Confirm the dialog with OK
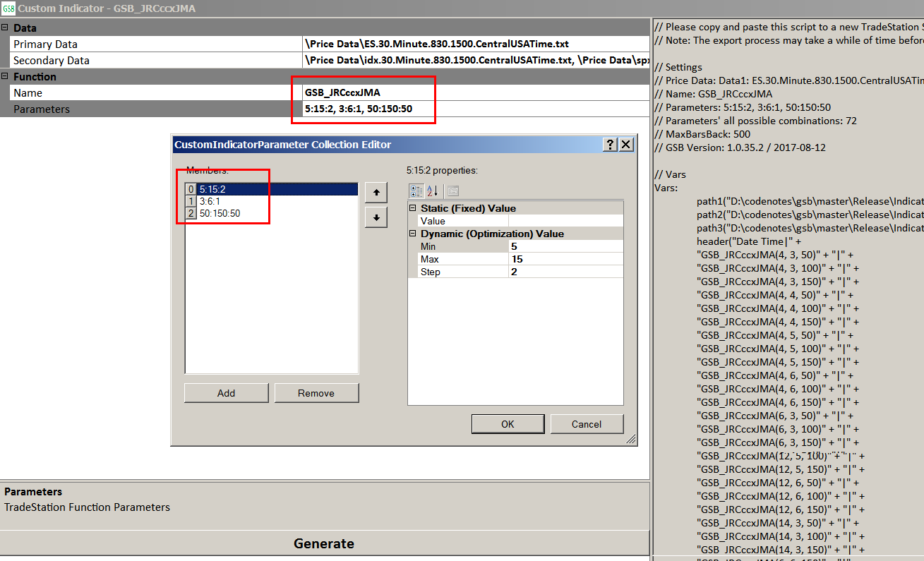Screen dimensions: 924x561 coord(508,424)
